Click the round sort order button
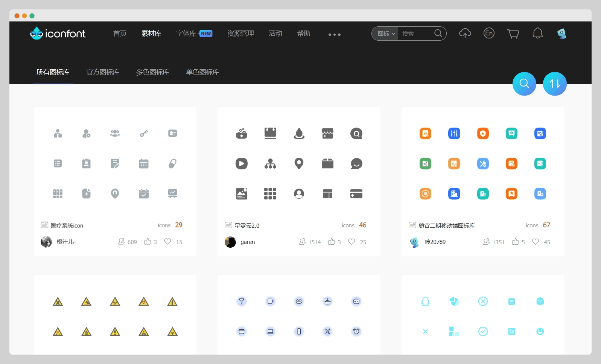The image size is (601, 364). click(554, 84)
